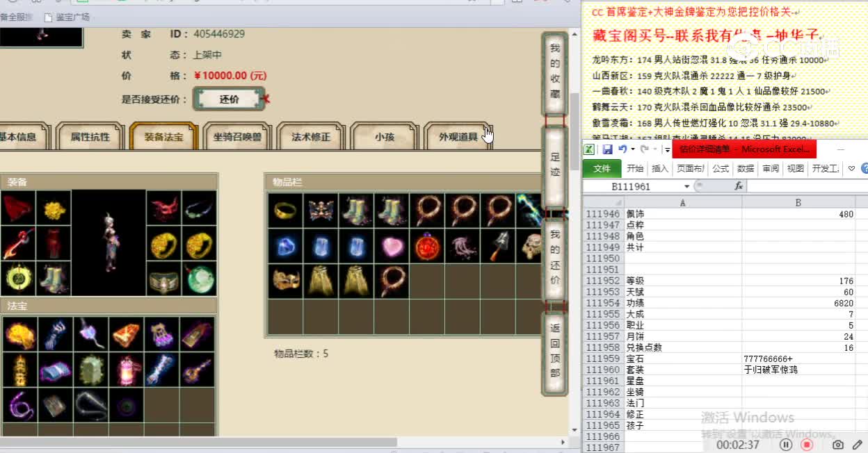Screen dimensions: 868x453
Task: Click the page horizontal scrollbar
Action: pyautogui.click(x=198, y=442)
